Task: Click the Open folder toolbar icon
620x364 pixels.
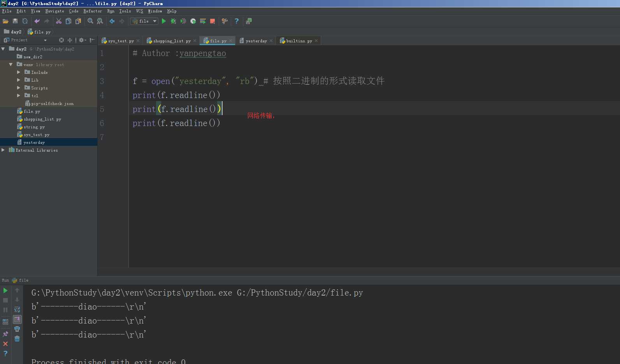Action: (x=5, y=21)
